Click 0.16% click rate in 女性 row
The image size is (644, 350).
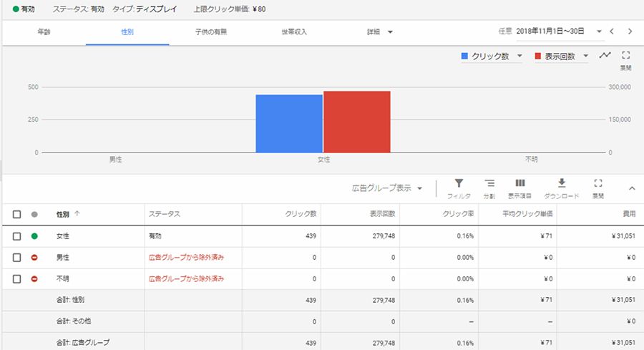[465, 236]
